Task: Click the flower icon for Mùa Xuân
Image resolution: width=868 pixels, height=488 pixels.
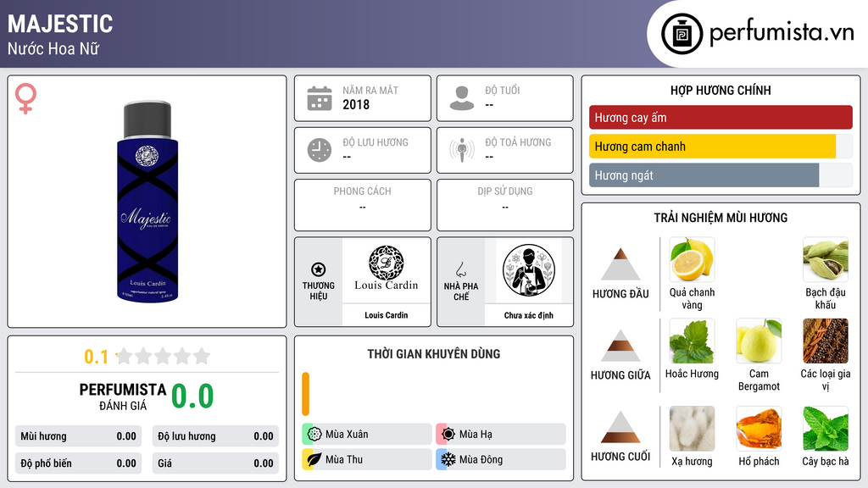Action: point(314,434)
